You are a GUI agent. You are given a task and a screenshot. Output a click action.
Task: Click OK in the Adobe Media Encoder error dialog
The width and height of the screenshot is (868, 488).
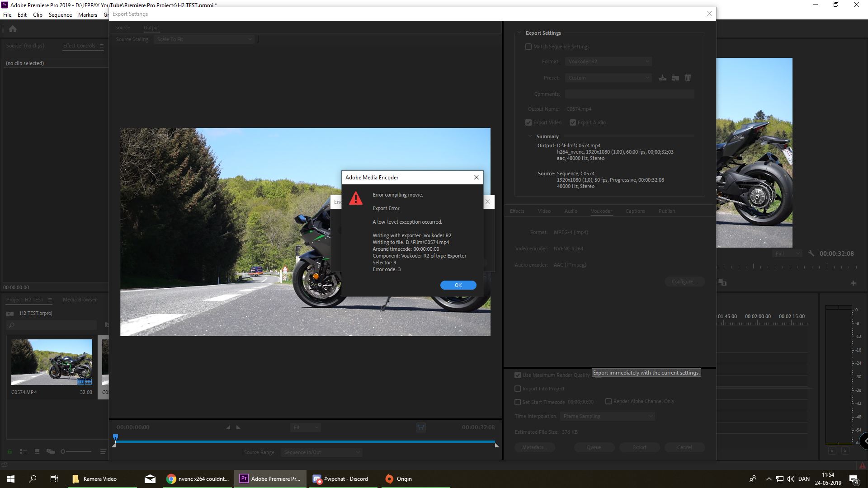tap(458, 285)
